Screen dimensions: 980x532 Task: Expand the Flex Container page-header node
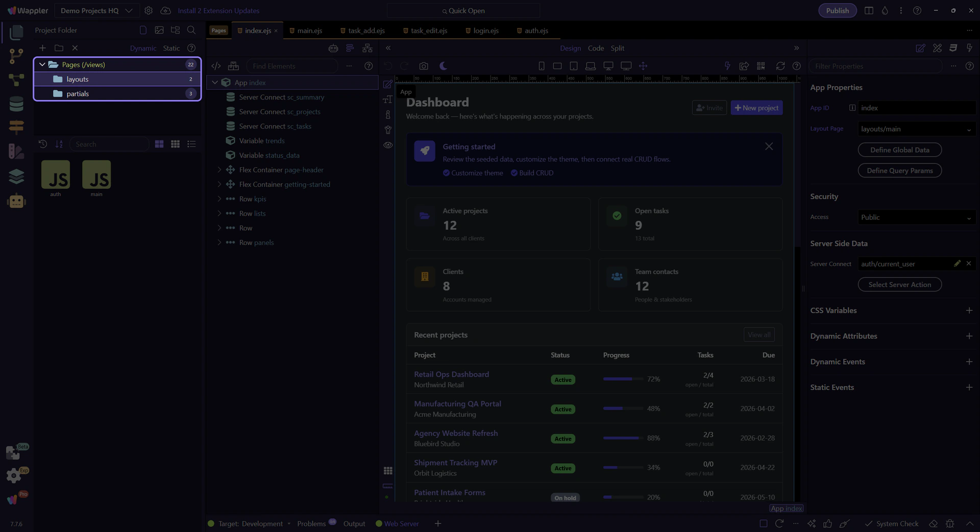219,170
